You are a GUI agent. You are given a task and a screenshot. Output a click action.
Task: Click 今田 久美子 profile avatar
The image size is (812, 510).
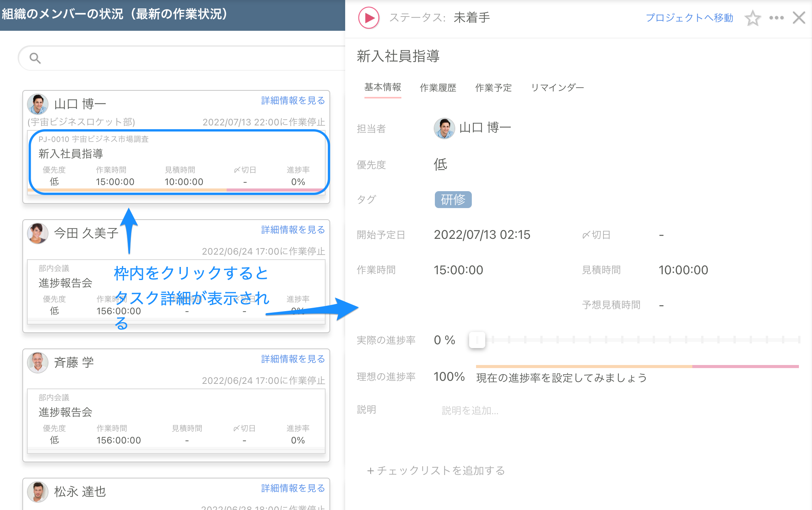38,233
